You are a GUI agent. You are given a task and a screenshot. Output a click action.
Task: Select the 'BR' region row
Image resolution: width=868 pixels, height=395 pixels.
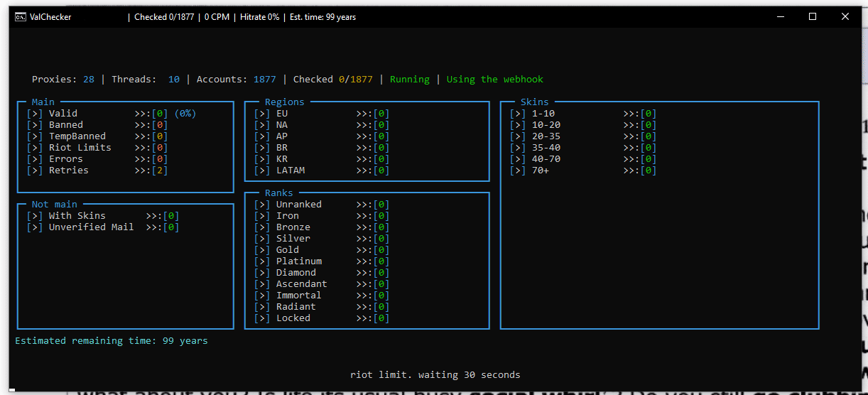[x=322, y=148]
